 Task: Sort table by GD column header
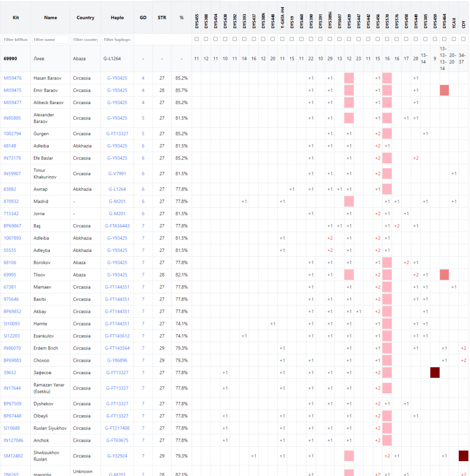tap(143, 18)
